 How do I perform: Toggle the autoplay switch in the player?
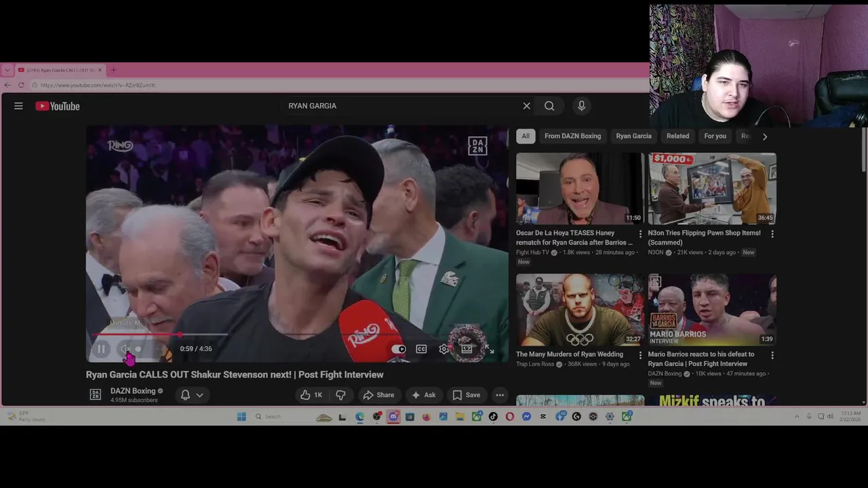pos(399,349)
